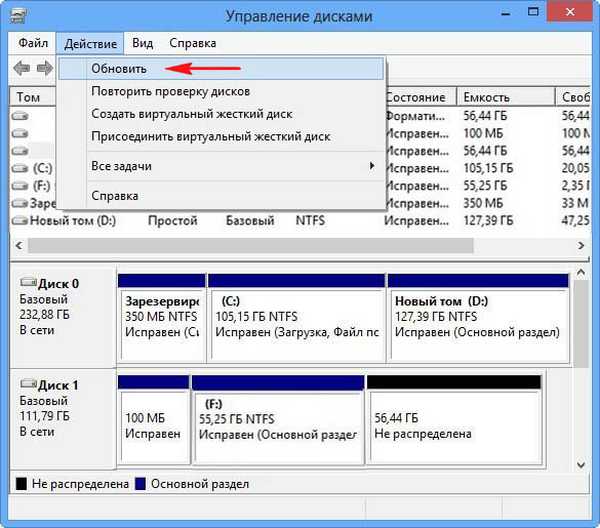Select the (C:) volume icon in list

coord(22,168)
